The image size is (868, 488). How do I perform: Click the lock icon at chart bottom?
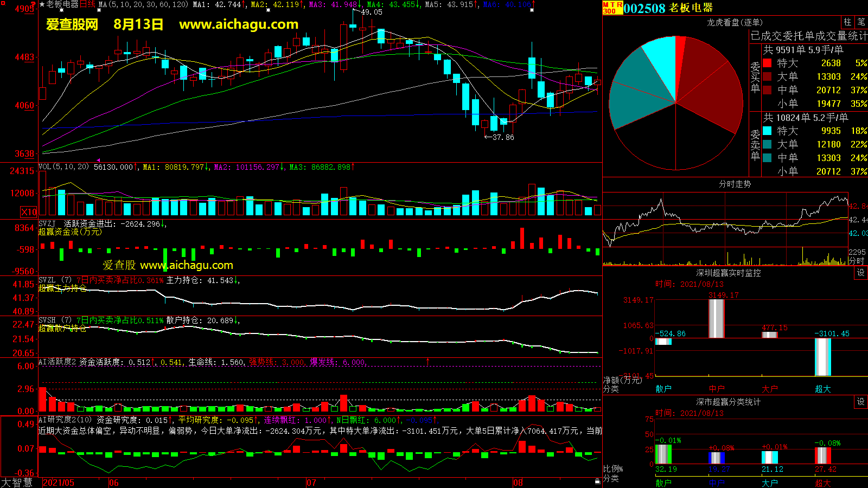pos(597,481)
